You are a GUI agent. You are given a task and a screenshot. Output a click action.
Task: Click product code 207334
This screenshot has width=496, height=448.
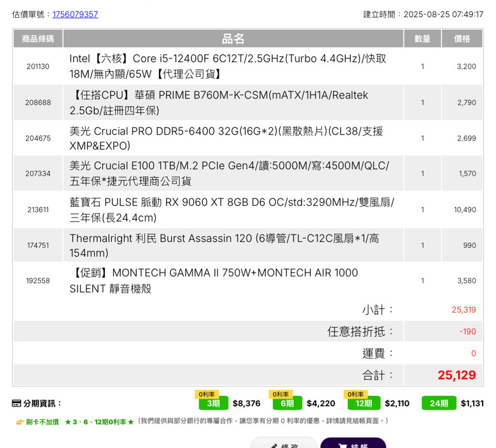[38, 173]
